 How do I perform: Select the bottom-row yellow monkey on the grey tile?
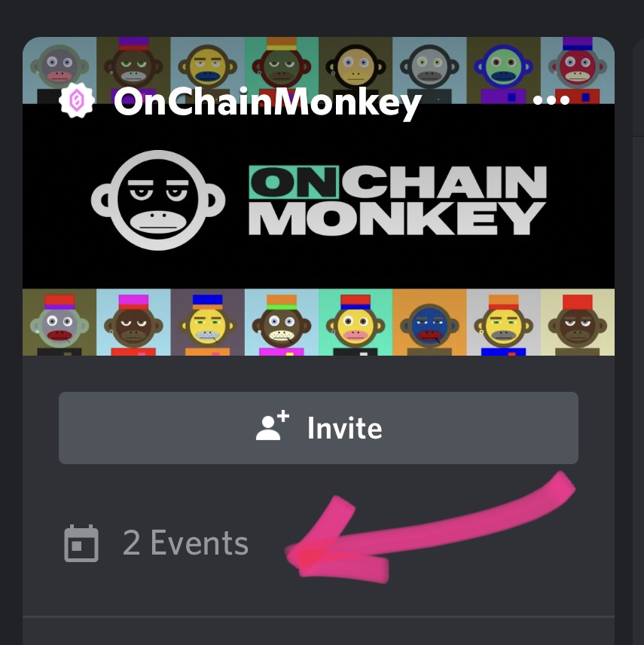503,322
